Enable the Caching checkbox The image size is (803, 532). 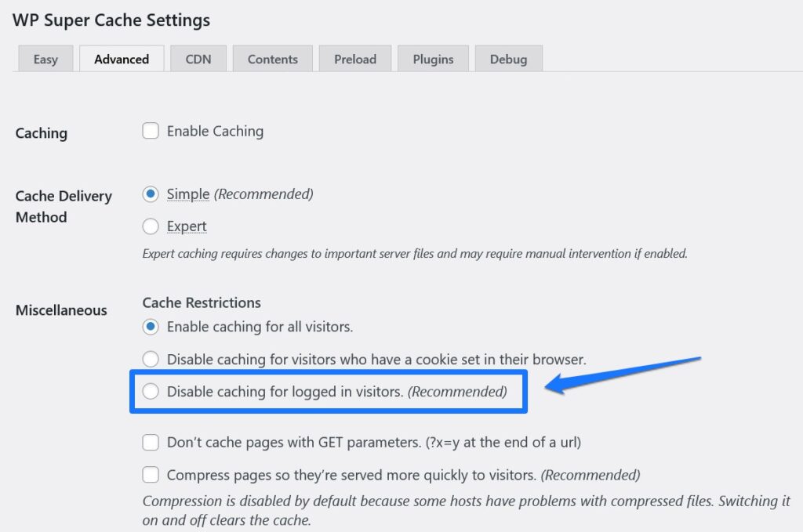point(150,131)
